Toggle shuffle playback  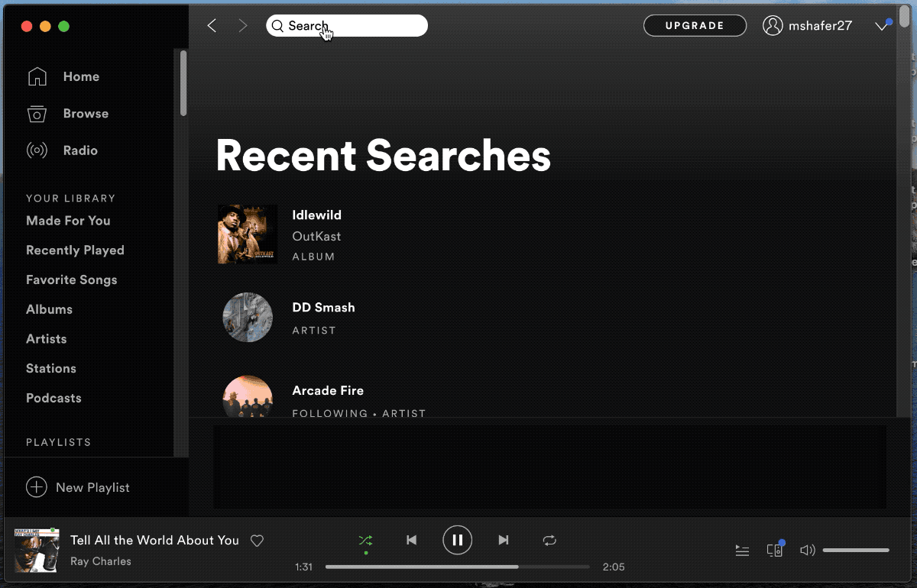[x=366, y=540]
